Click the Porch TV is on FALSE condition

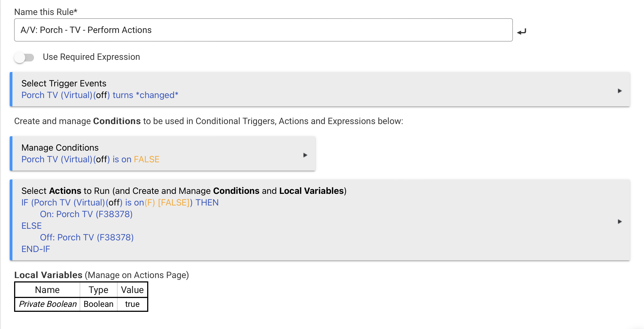pyautogui.click(x=90, y=160)
